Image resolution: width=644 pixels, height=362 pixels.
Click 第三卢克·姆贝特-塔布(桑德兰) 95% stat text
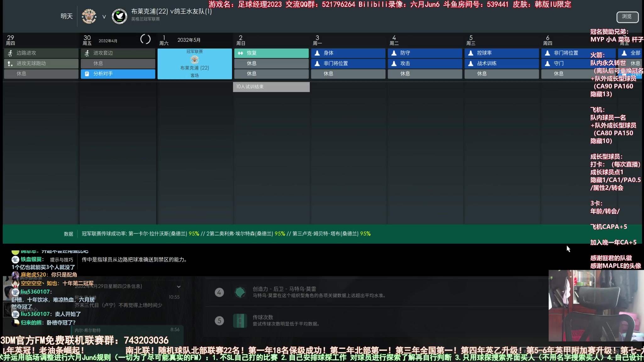pyautogui.click(x=331, y=234)
